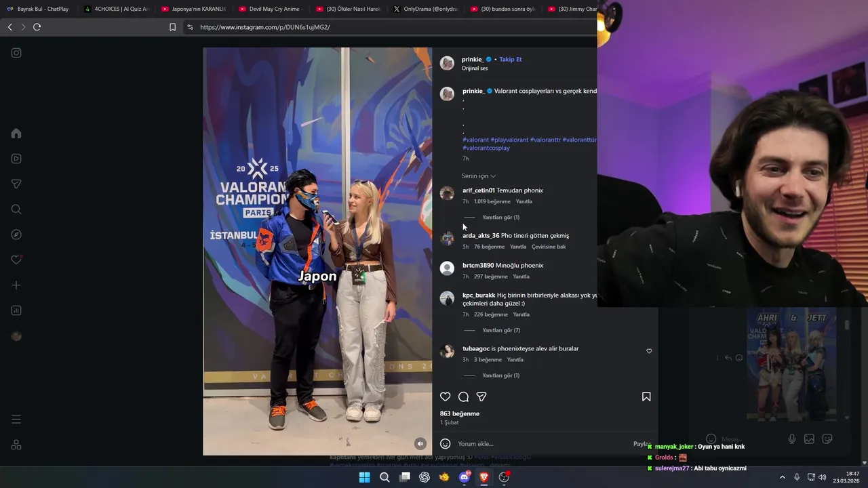Switch to Bayrak Bul - ChatPlay tab
The height and width of the screenshot is (488, 868).
click(x=38, y=9)
